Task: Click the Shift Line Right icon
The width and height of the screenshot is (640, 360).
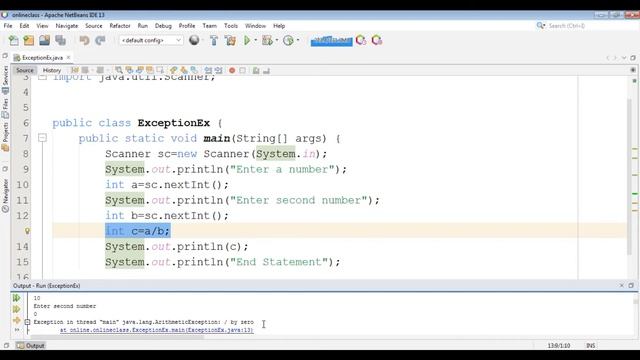Action: (219, 70)
